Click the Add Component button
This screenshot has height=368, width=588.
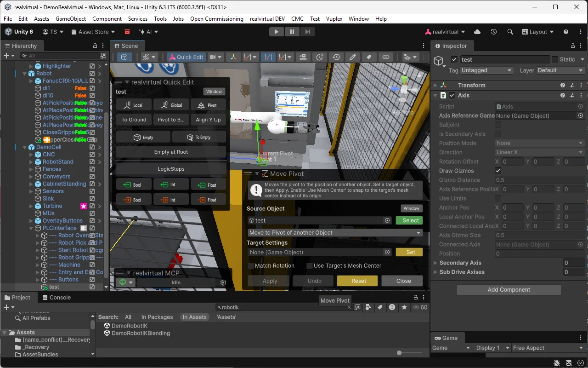click(x=509, y=290)
